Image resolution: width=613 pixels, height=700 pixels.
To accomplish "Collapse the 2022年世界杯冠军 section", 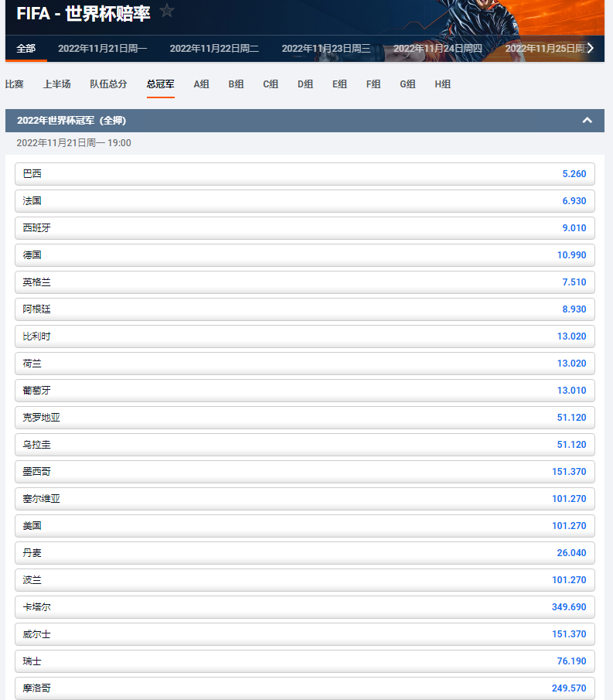I will point(587,121).
